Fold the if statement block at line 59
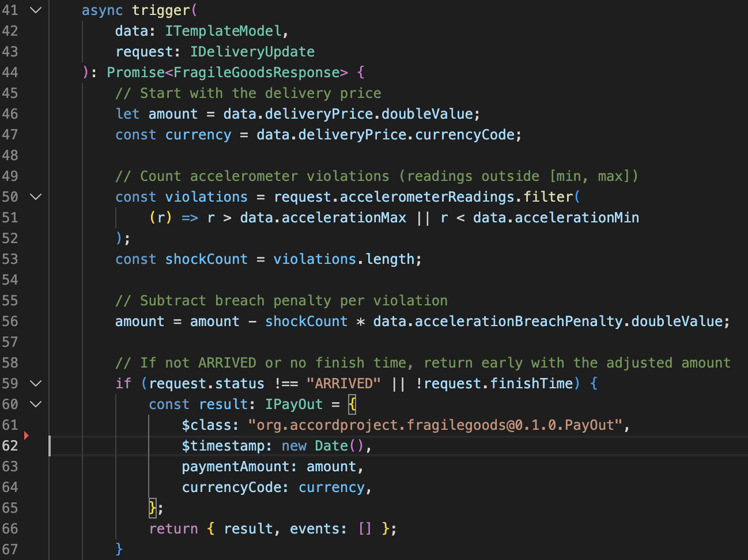The height and width of the screenshot is (560, 748). pos(36,383)
